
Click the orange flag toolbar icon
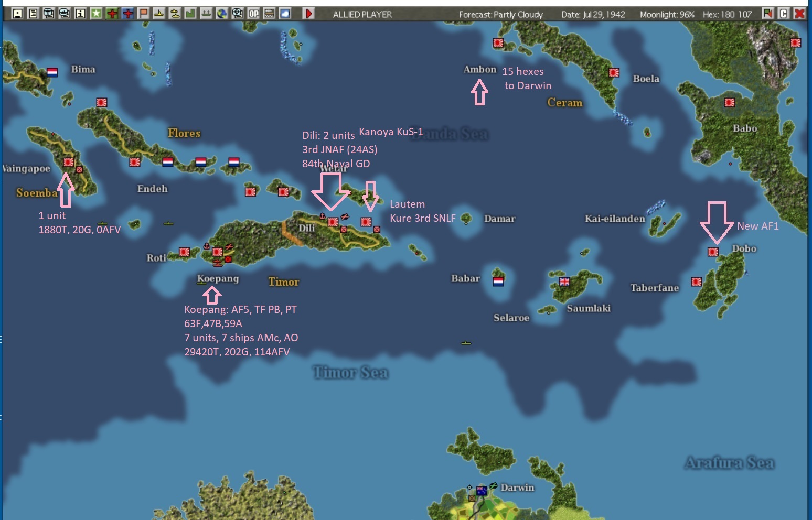pos(143,14)
